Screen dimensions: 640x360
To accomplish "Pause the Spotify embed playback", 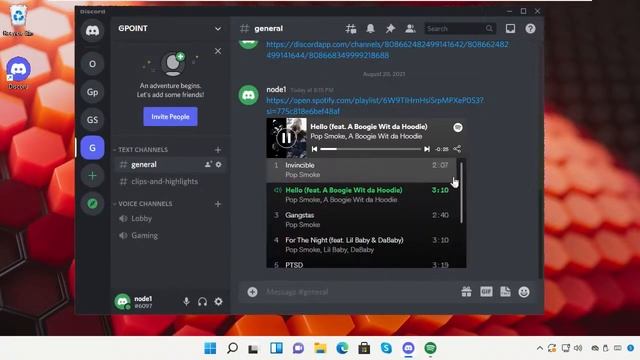I will click(x=286, y=138).
